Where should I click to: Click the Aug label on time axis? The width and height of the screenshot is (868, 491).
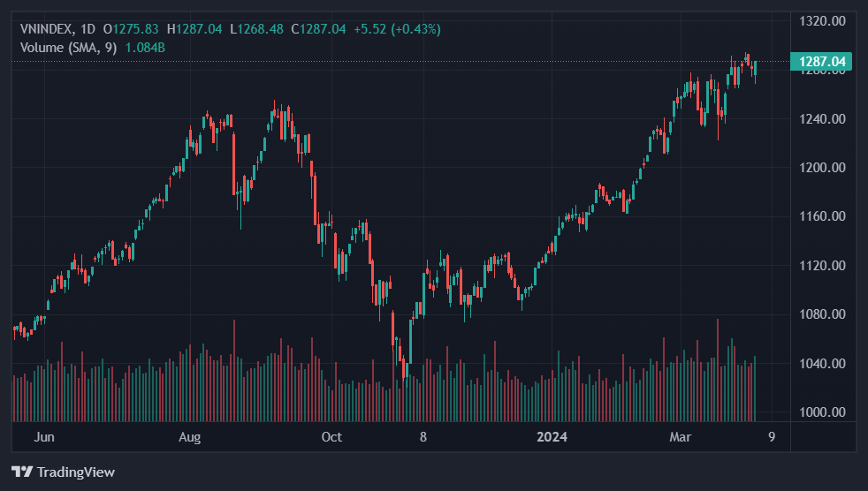click(x=189, y=437)
